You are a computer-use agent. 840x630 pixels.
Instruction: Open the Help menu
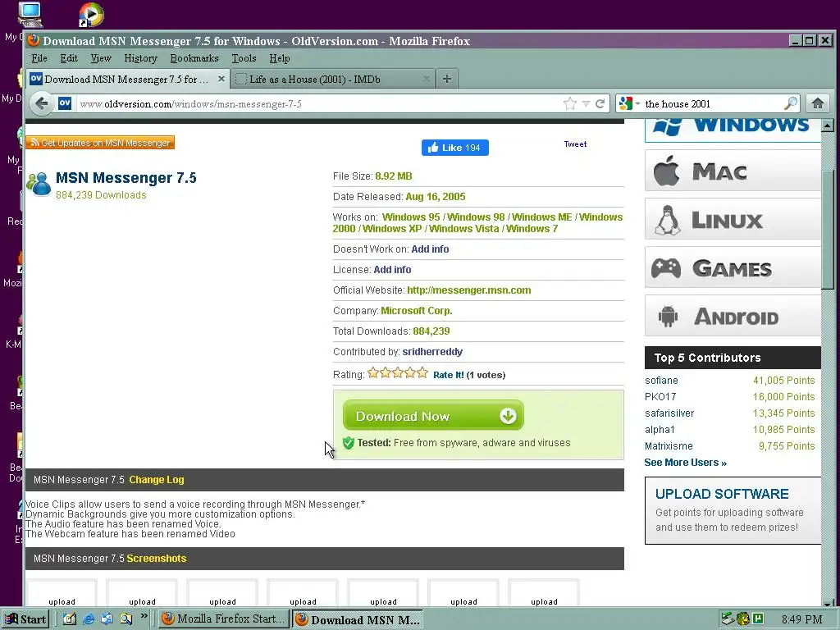click(x=279, y=58)
